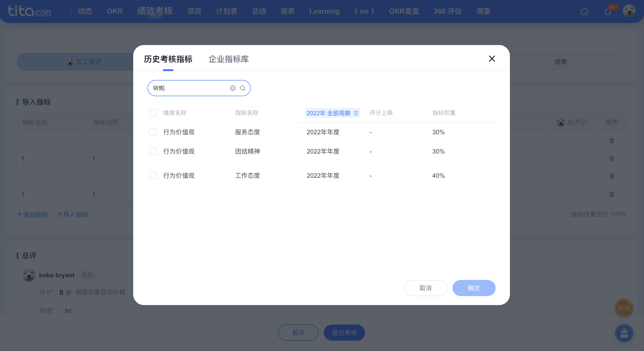Open the 计划表 menu
The height and width of the screenshot is (351, 644).
pyautogui.click(x=226, y=11)
